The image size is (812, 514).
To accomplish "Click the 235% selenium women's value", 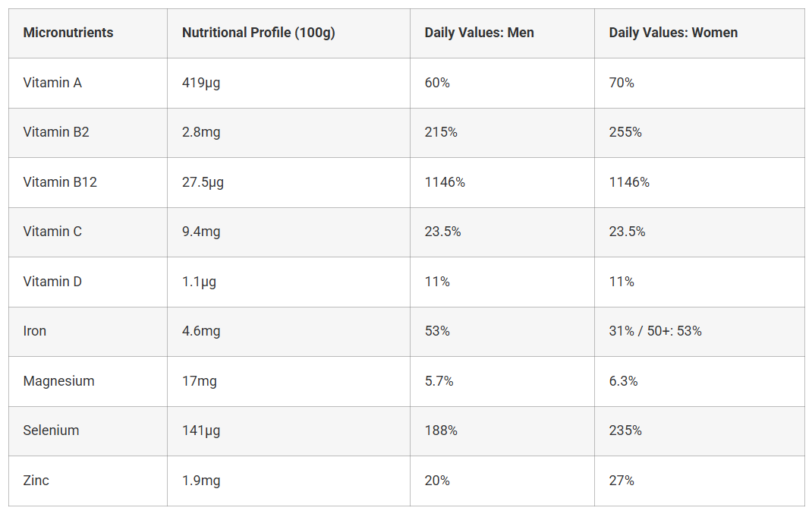I will [x=625, y=430].
